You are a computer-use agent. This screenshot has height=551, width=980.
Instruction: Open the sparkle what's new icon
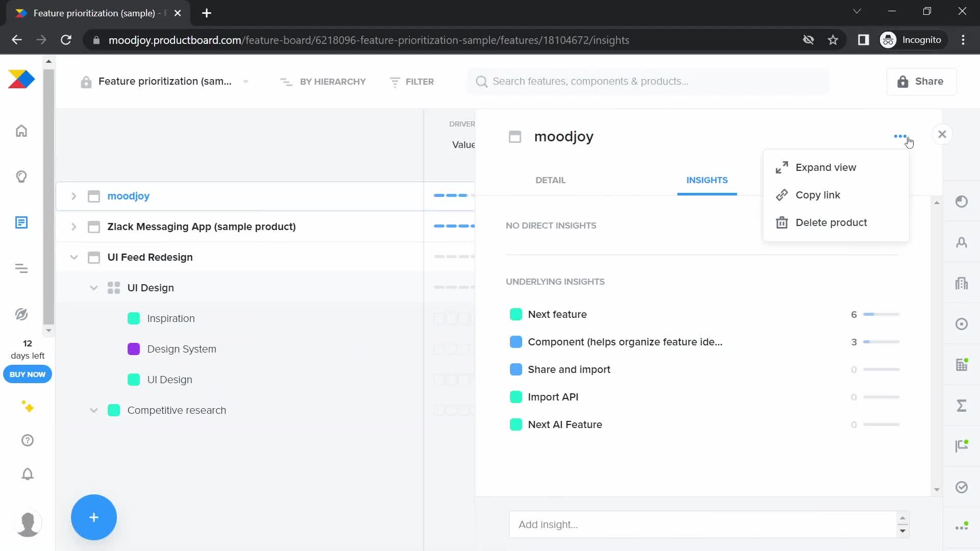tap(28, 407)
